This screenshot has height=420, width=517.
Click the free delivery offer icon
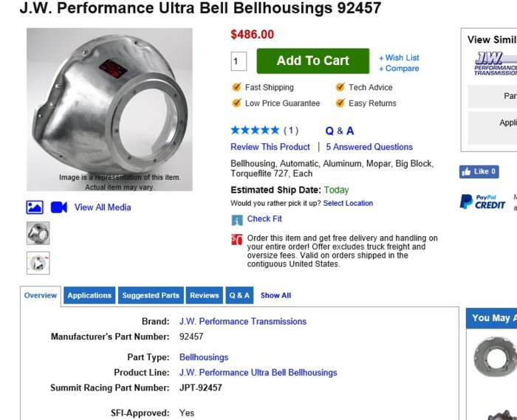pyautogui.click(x=237, y=239)
